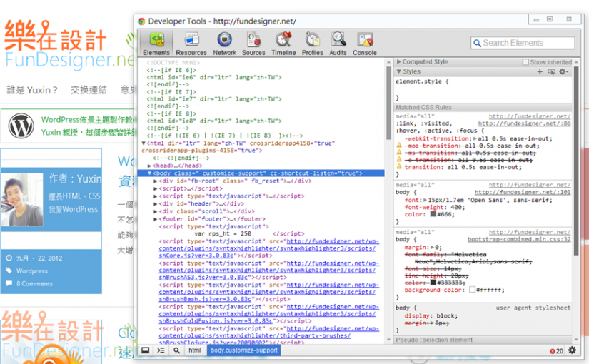This screenshot has height=364, width=589.
Task: Click the tag icon next to Wordpress
Action: coord(9,271)
